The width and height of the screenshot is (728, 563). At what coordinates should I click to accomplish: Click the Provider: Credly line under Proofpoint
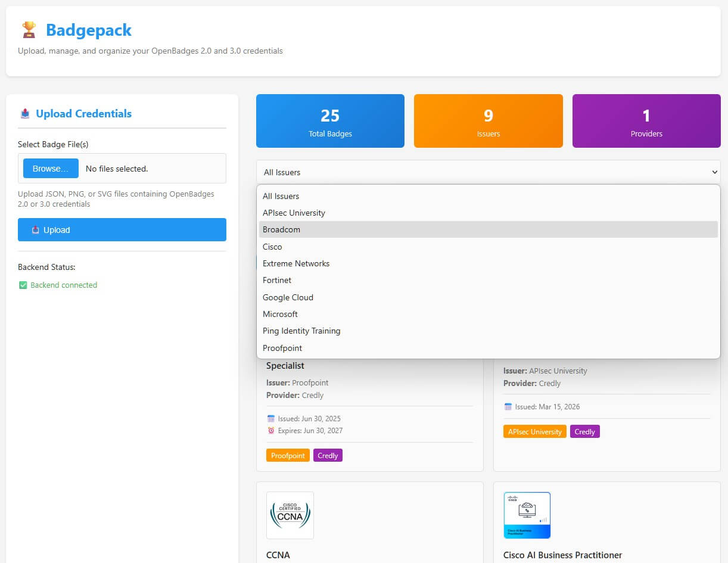295,395
